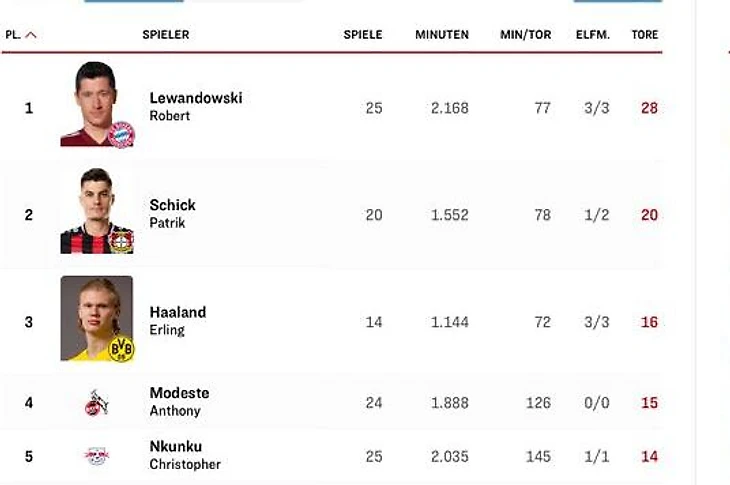Sort table by the MINUTEN column
This screenshot has height=485, width=730.
point(442,35)
